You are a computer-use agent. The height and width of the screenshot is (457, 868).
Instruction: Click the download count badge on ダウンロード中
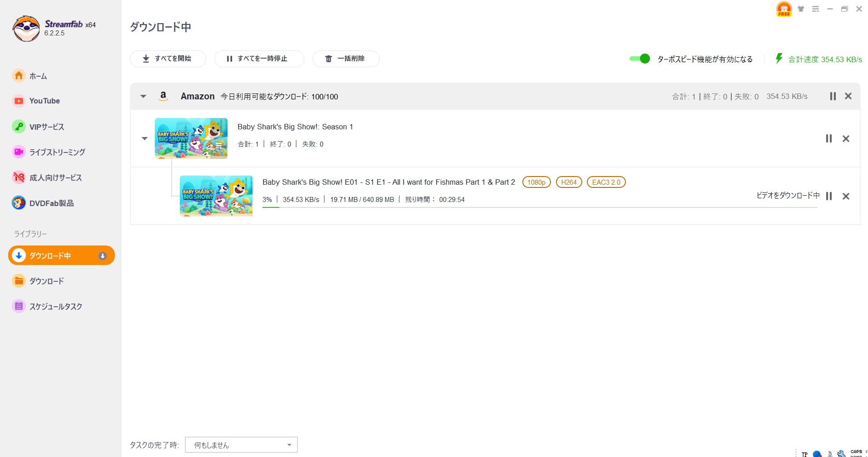click(103, 256)
